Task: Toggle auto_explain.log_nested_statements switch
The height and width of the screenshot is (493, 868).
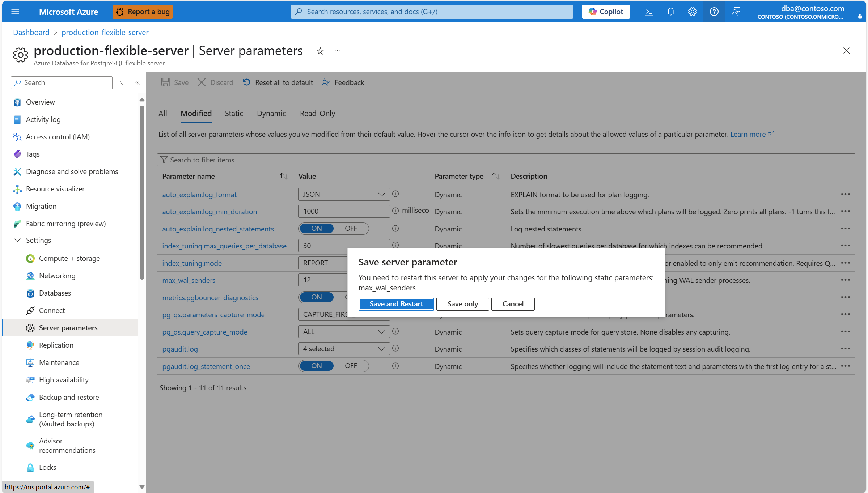Action: pyautogui.click(x=333, y=229)
